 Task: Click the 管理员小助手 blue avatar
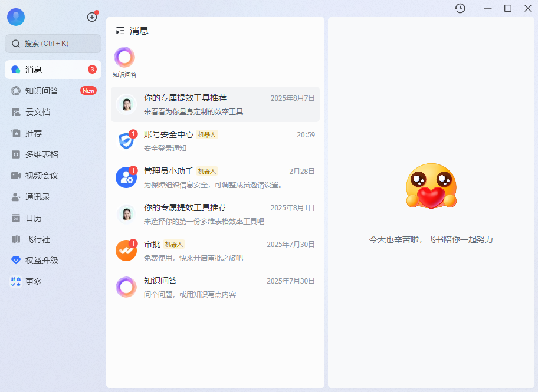(x=126, y=177)
